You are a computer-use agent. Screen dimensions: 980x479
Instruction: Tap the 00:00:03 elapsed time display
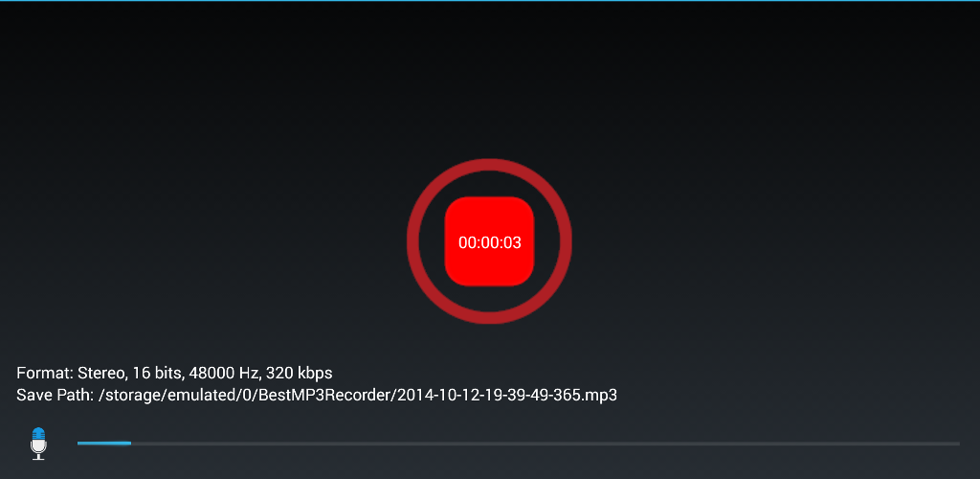pos(489,242)
